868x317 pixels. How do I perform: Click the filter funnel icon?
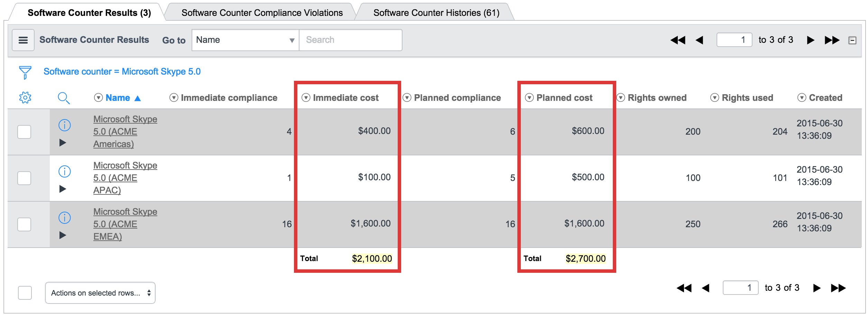point(25,72)
